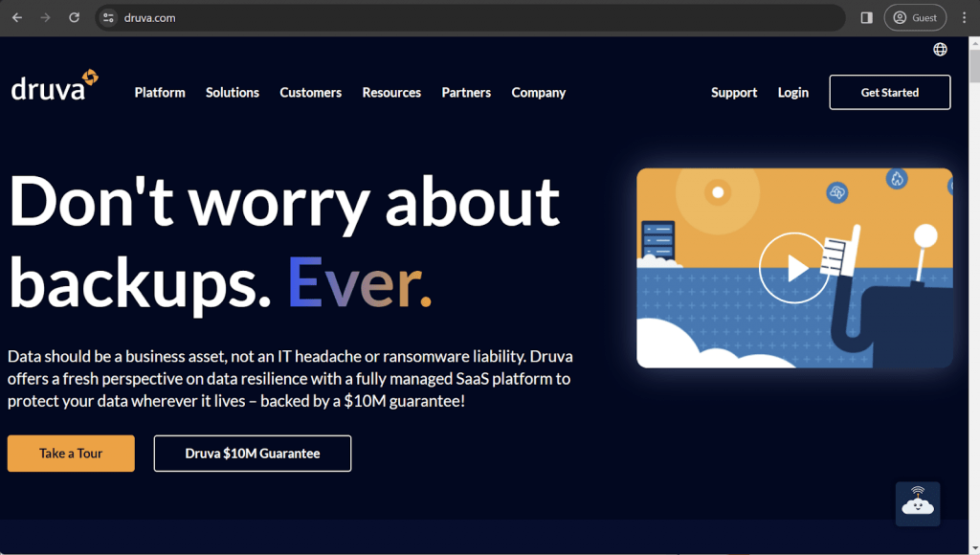Play the hero video
The height and width of the screenshot is (555, 980).
click(x=793, y=268)
